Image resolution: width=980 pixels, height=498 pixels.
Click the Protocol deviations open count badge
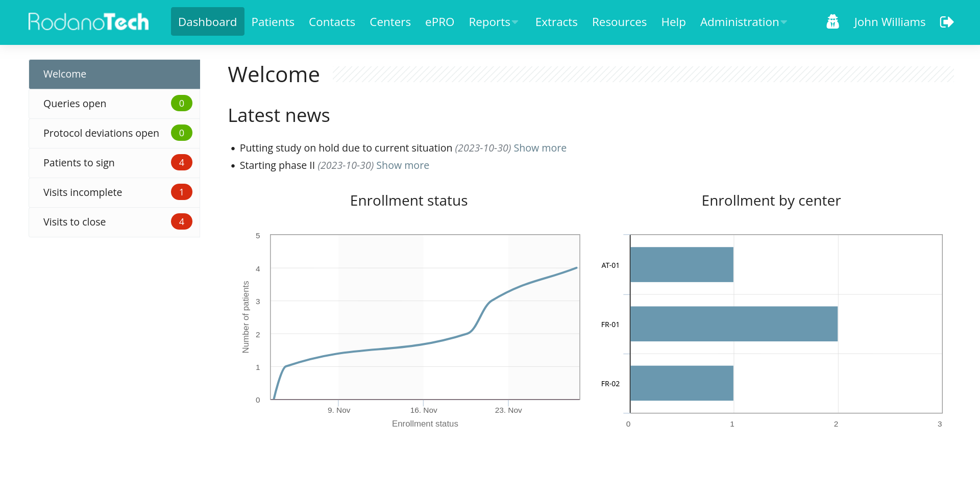point(181,133)
